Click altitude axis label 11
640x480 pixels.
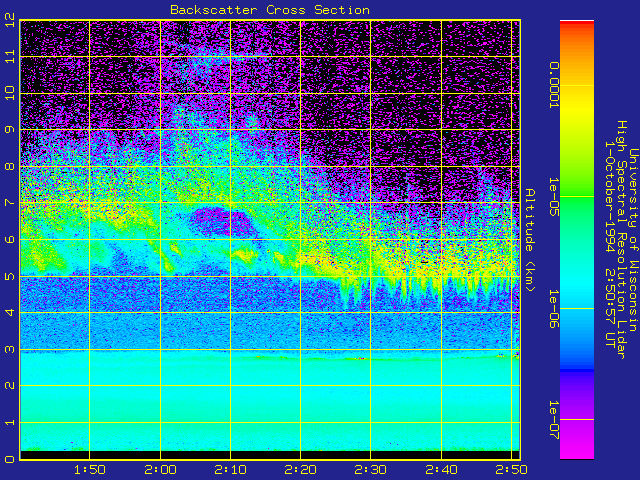pyautogui.click(x=10, y=56)
